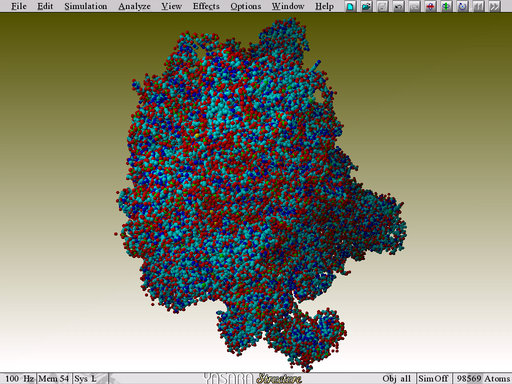The width and height of the screenshot is (512, 384).
Task: Open the Simulation menu
Action: click(x=86, y=6)
